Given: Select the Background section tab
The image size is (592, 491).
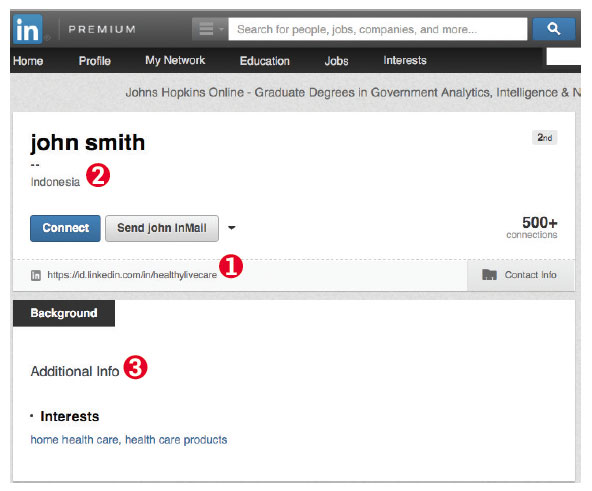Looking at the screenshot, I should pyautogui.click(x=64, y=313).
